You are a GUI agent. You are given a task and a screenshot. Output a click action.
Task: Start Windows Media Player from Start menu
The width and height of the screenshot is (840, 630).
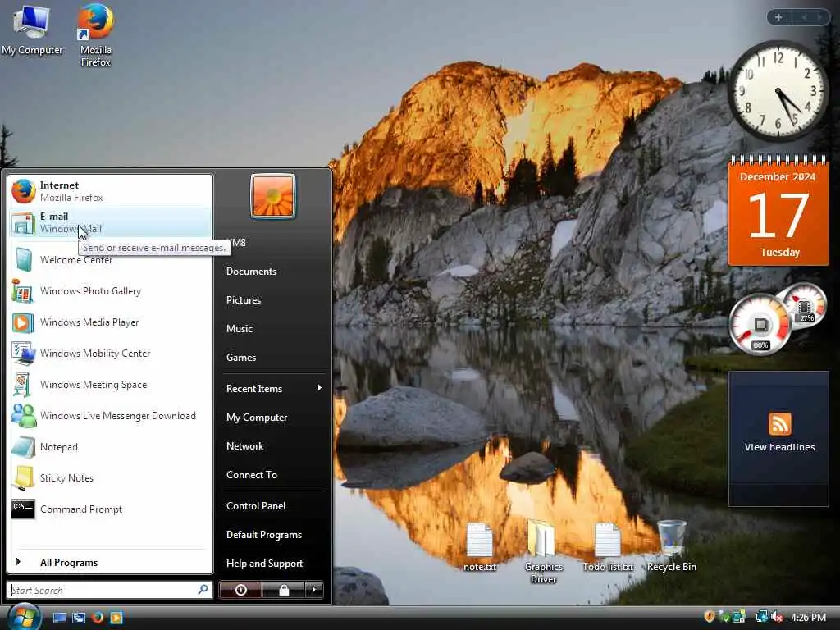coord(110,322)
